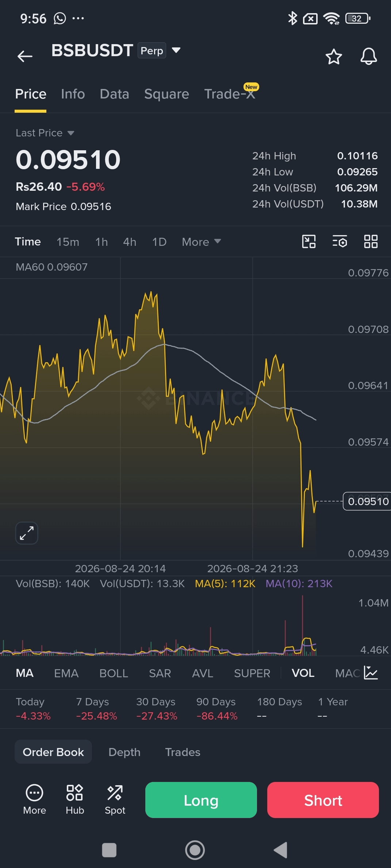Select the Price tab
The width and height of the screenshot is (391, 868).
click(x=31, y=94)
